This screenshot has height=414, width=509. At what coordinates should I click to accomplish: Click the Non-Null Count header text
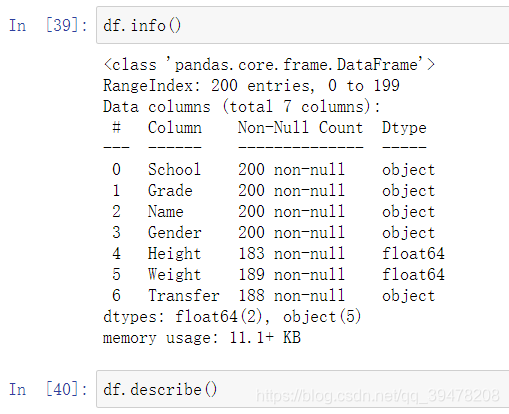coord(300,127)
